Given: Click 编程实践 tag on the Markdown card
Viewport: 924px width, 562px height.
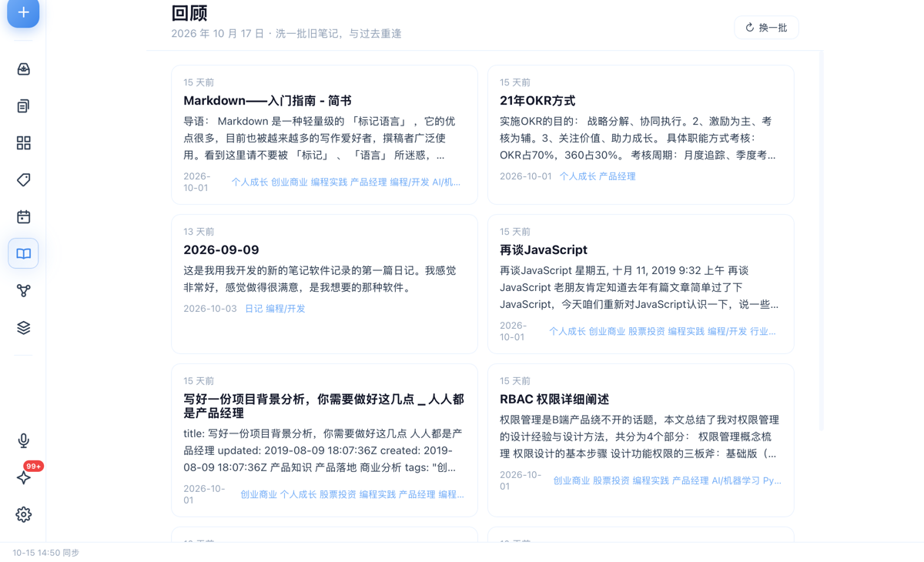Looking at the screenshot, I should (329, 182).
